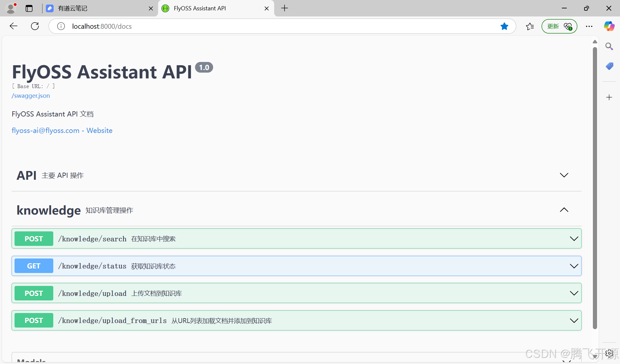Open the favorites list icon
The image size is (620, 364).
(530, 26)
